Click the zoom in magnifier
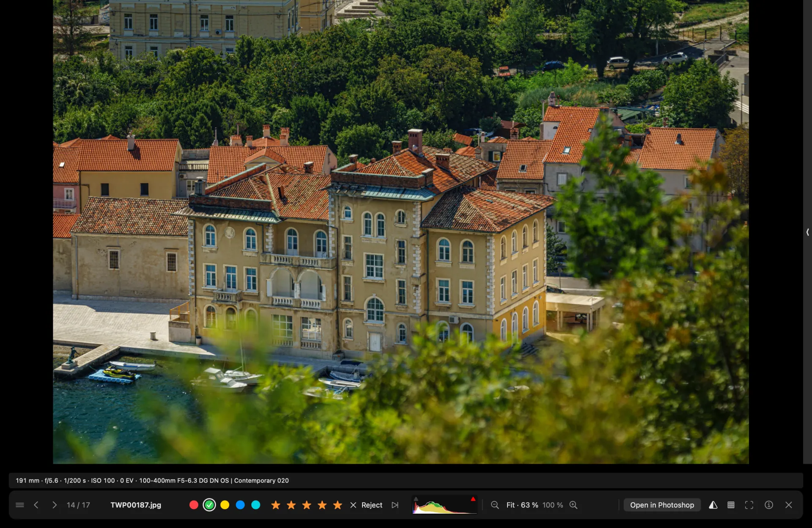Viewport: 812px width, 528px height. [573, 505]
